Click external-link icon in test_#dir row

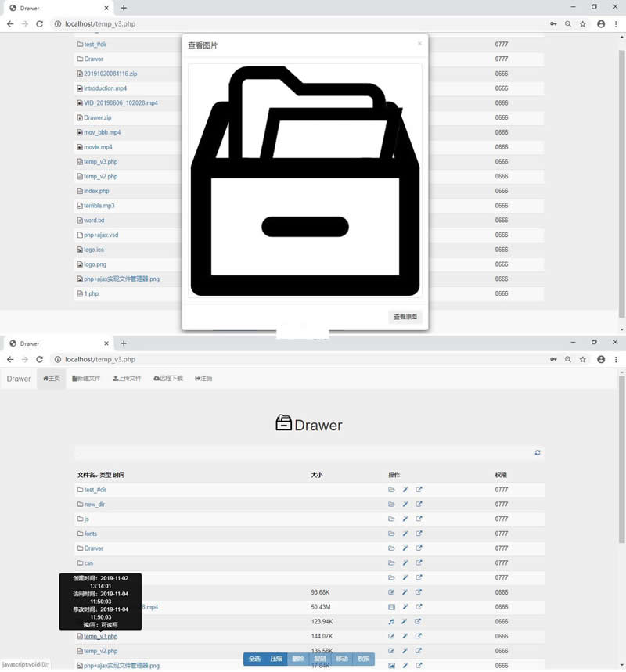[419, 490]
